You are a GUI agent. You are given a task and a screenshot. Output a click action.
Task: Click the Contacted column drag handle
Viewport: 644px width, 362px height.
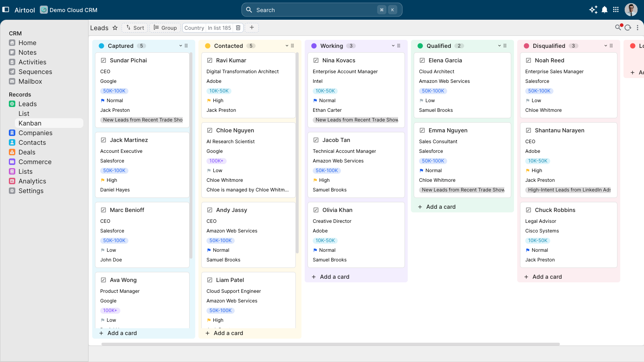point(293,46)
